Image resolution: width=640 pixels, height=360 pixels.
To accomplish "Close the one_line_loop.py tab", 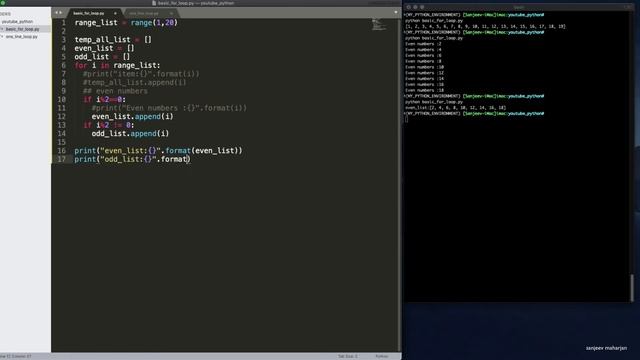I will (x=171, y=13).
